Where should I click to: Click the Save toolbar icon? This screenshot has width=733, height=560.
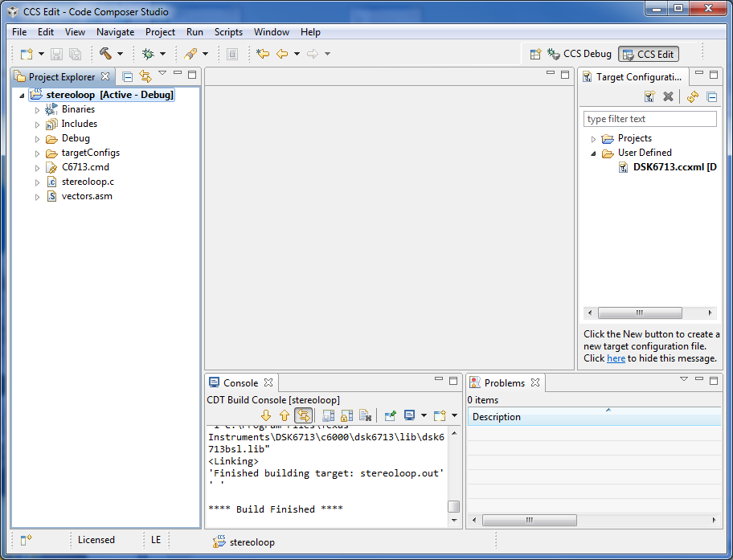[x=56, y=54]
